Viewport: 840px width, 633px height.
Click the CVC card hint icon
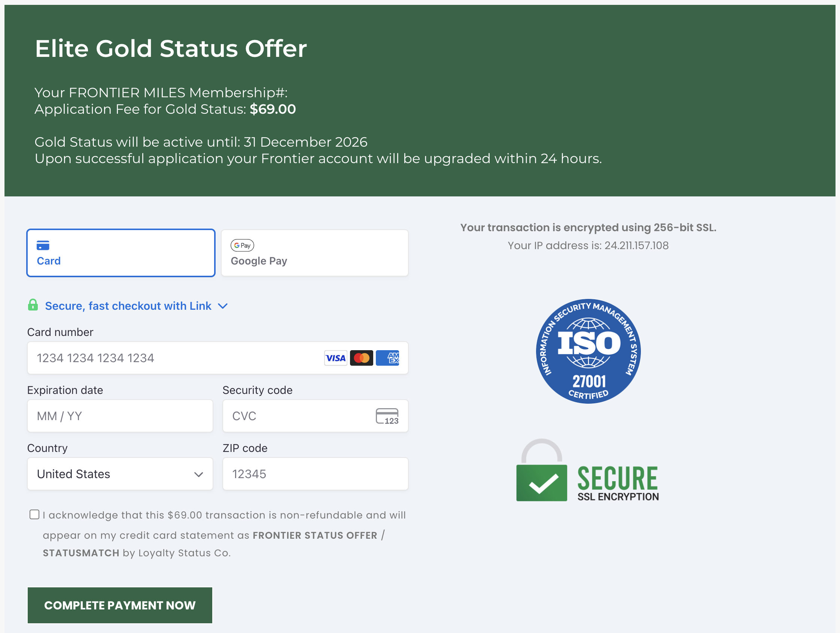pyautogui.click(x=387, y=416)
